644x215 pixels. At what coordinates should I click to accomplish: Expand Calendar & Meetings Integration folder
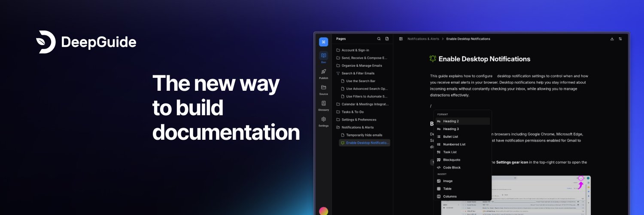point(362,104)
